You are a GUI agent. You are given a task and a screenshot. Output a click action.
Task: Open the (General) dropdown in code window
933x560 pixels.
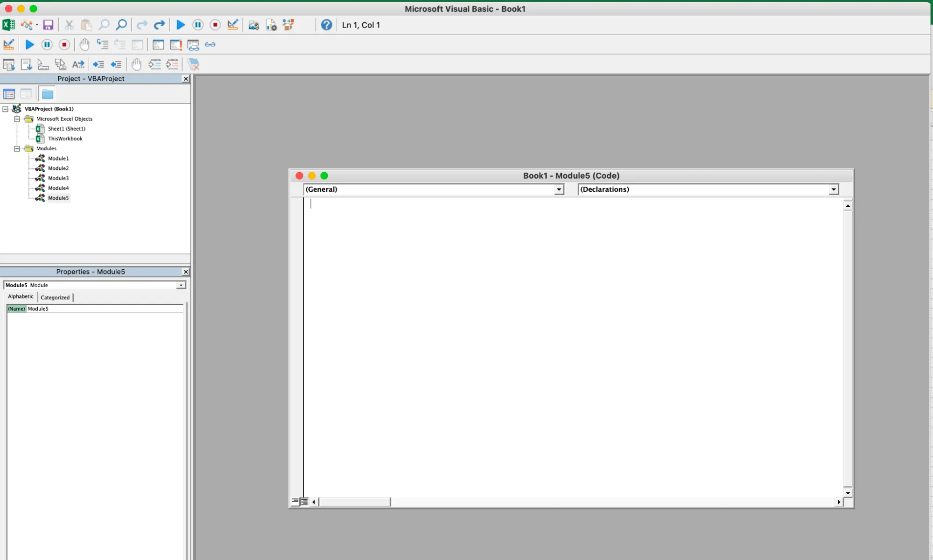pyautogui.click(x=559, y=189)
